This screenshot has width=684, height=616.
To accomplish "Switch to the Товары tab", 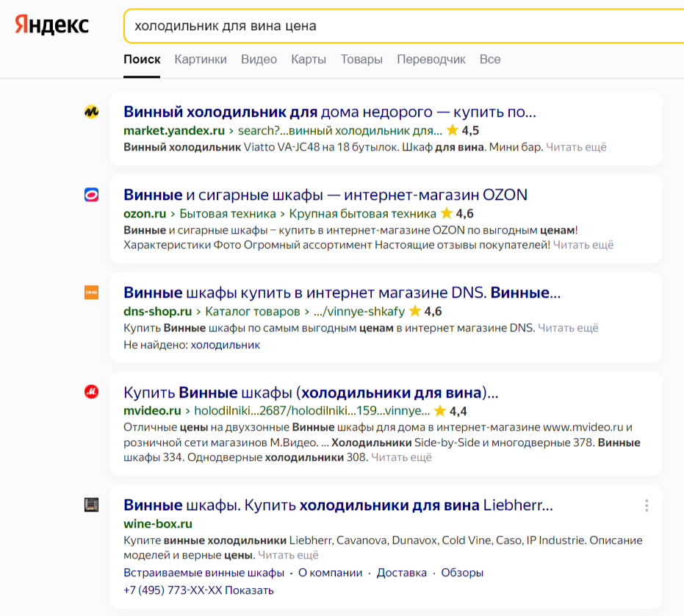I will tap(361, 60).
